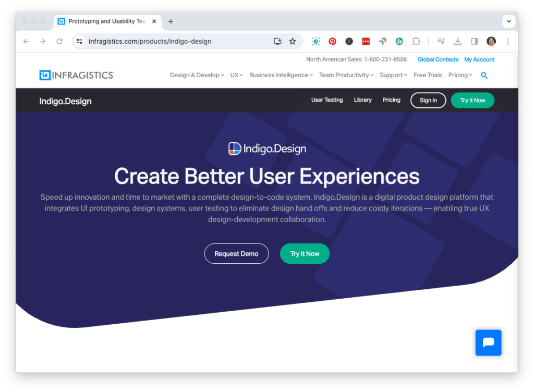The height and width of the screenshot is (392, 534).
Task: Click the Indigo.Design title in dark bar
Action: tap(65, 101)
